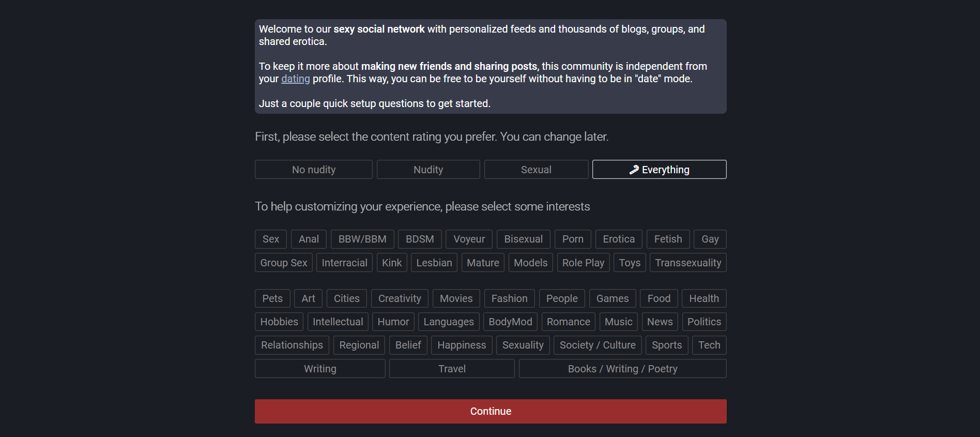Add the Sports interest
The image size is (980, 437).
(667, 345)
